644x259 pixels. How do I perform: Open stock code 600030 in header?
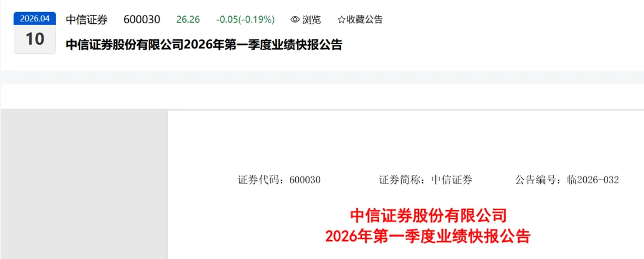pos(142,19)
